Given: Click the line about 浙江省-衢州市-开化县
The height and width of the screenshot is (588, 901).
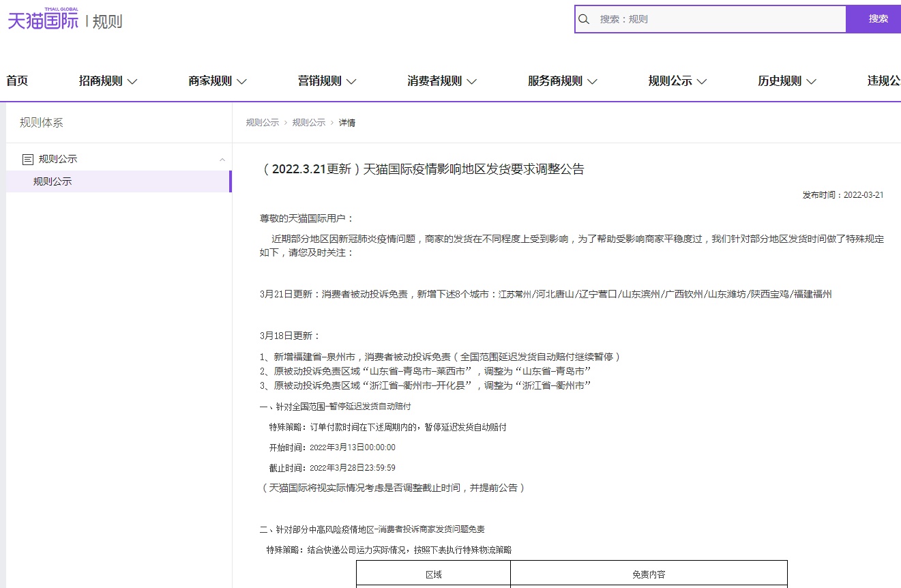Looking at the screenshot, I should [425, 385].
